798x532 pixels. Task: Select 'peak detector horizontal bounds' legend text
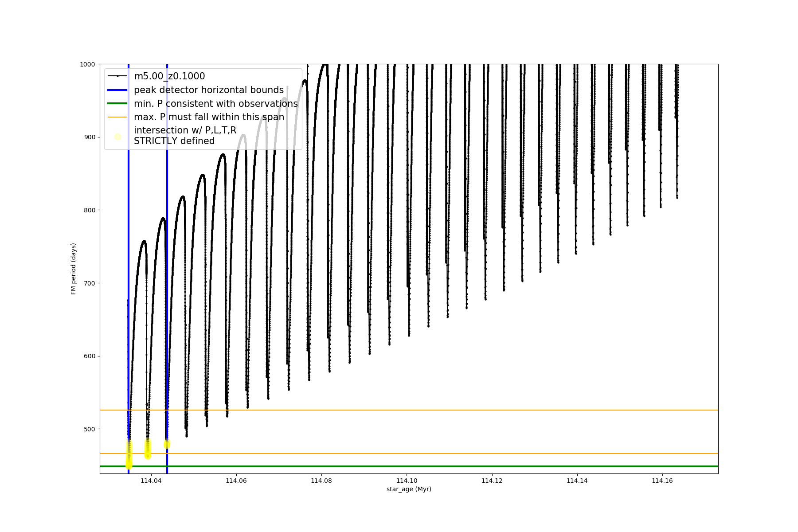pyautogui.click(x=208, y=90)
